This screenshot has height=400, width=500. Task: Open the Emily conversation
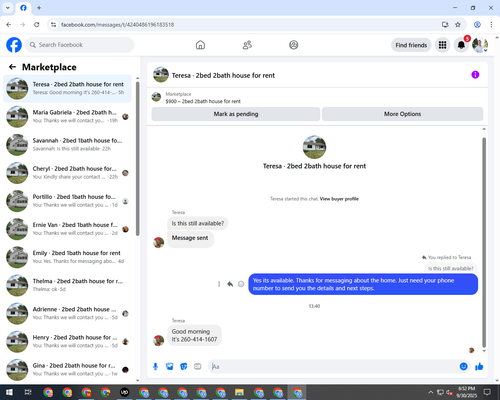67,257
